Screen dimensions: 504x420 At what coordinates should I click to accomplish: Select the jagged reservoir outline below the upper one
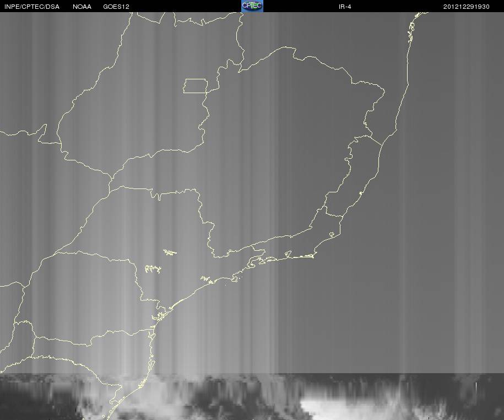point(153,269)
